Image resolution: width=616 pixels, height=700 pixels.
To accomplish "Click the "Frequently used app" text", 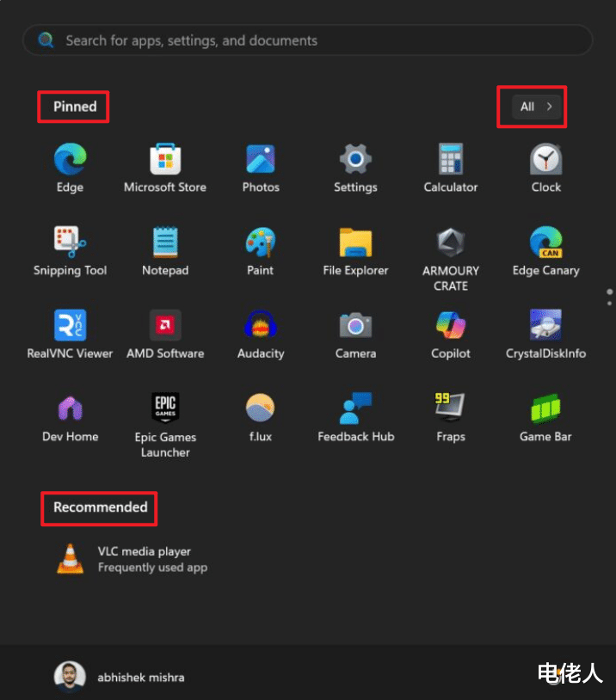I will (153, 568).
